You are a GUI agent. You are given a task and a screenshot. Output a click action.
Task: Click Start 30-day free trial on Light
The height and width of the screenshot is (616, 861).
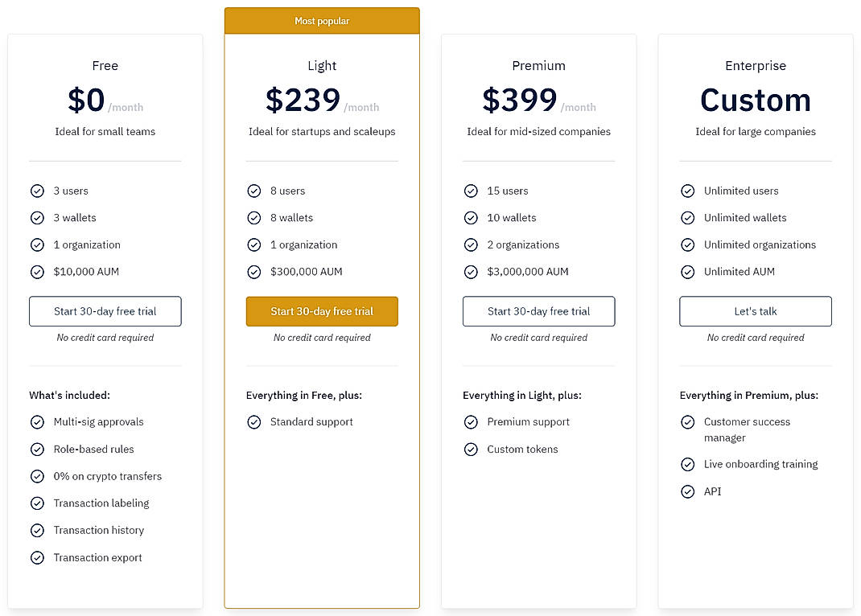tap(322, 311)
